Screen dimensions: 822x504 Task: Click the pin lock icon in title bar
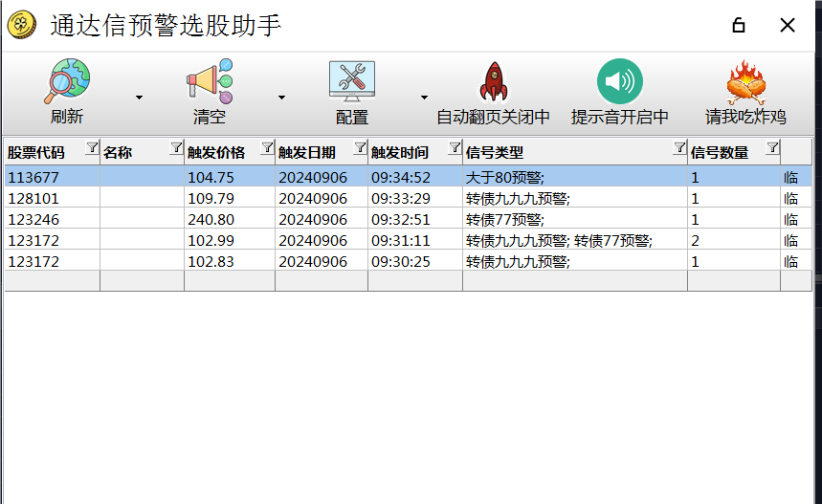(x=738, y=25)
